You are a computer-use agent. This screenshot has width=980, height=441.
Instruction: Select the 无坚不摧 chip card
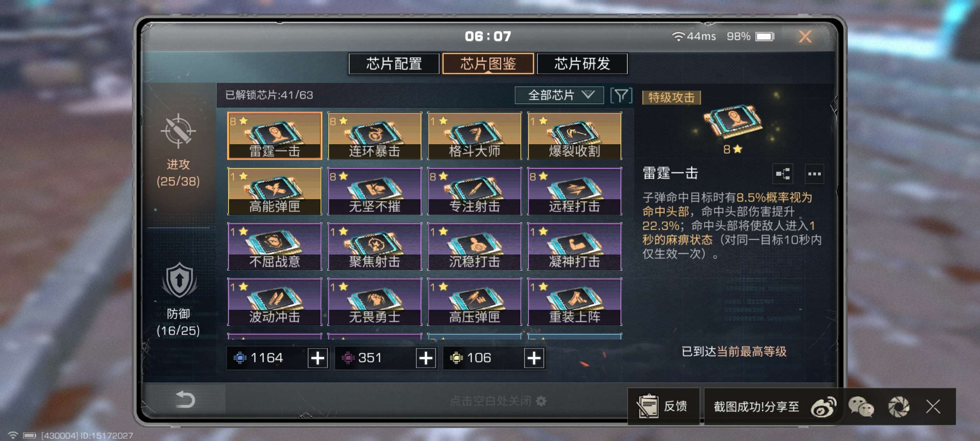[374, 191]
